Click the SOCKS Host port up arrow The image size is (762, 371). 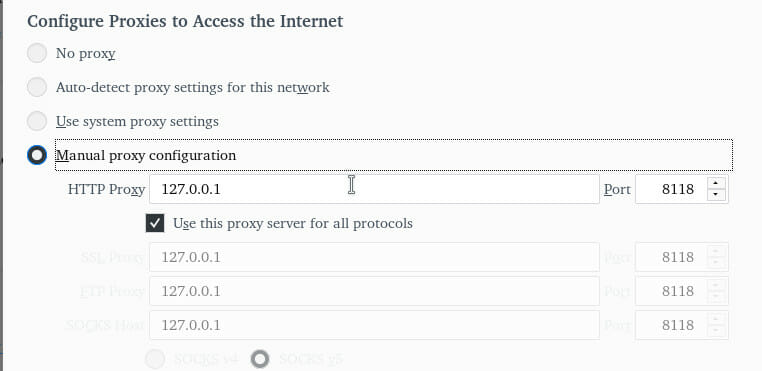coord(717,319)
